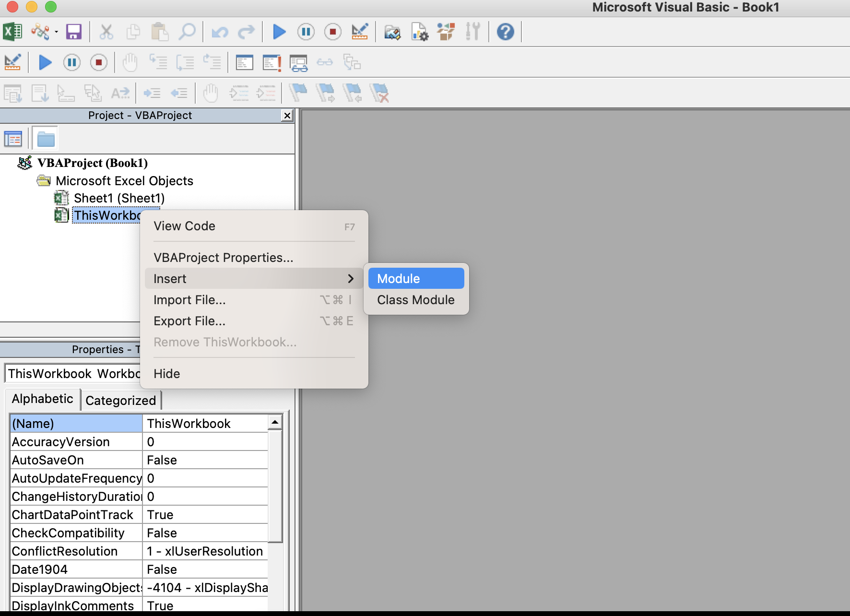Open the Properties Window icon
Viewport: 850px width, 616px height.
pyautogui.click(x=419, y=32)
